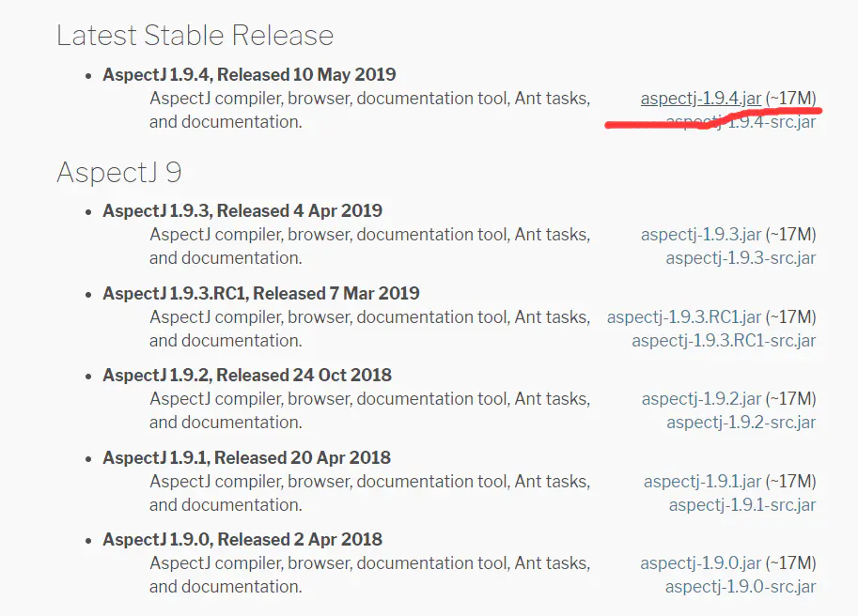Image resolution: width=858 pixels, height=616 pixels.
Task: Click the AspectJ 1.9.4 release title
Action: click(x=249, y=75)
